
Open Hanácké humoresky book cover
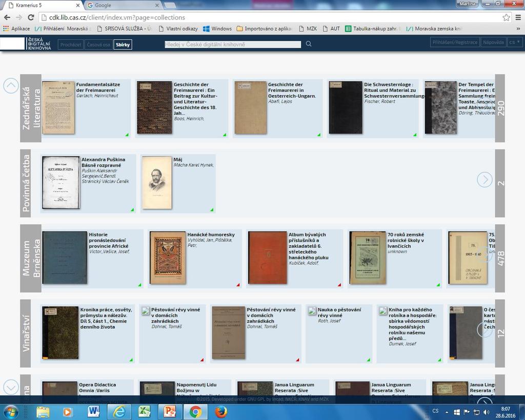click(x=168, y=257)
